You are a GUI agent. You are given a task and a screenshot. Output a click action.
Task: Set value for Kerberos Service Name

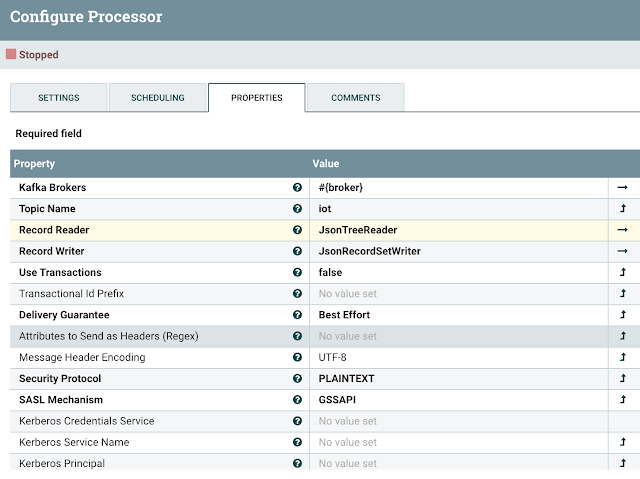(x=459, y=442)
